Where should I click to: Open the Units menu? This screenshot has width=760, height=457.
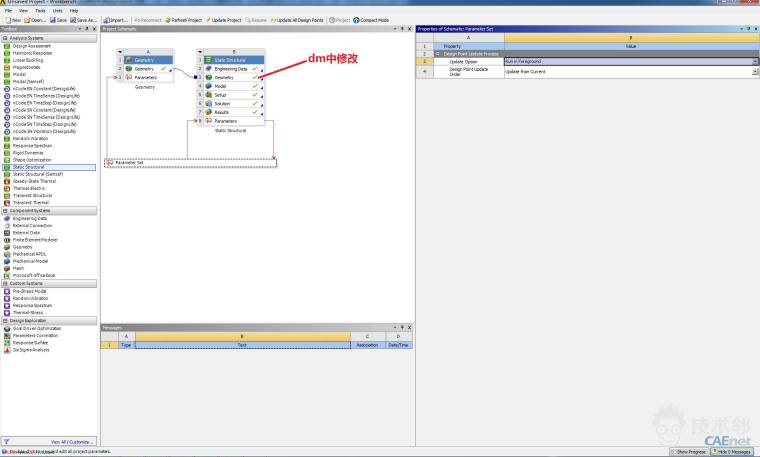click(59, 10)
